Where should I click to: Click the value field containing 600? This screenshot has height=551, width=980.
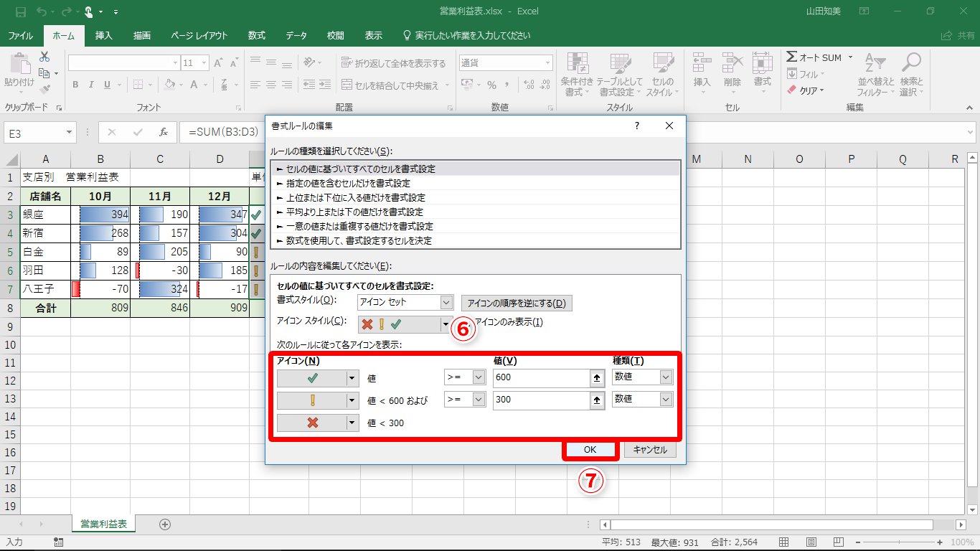[x=542, y=378]
